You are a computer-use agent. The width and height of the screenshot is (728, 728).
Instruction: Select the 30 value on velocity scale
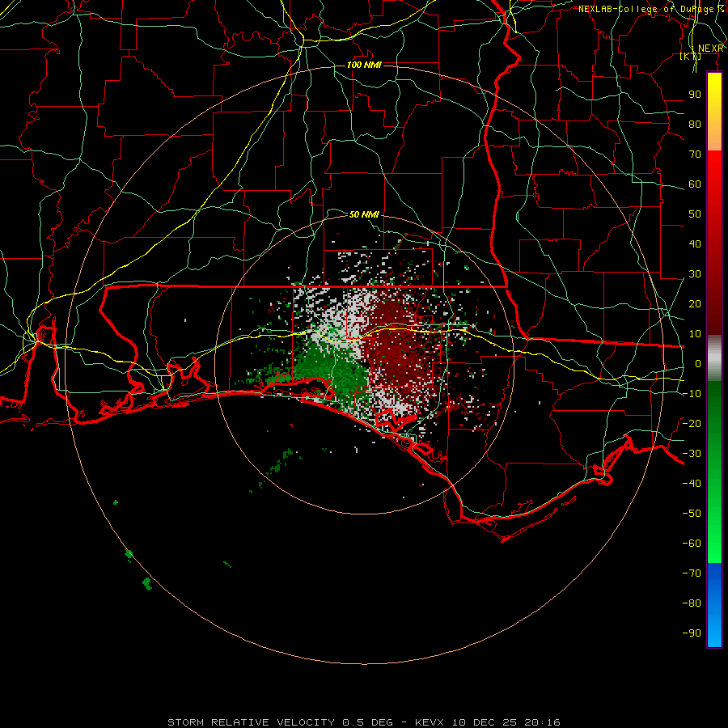click(695, 274)
